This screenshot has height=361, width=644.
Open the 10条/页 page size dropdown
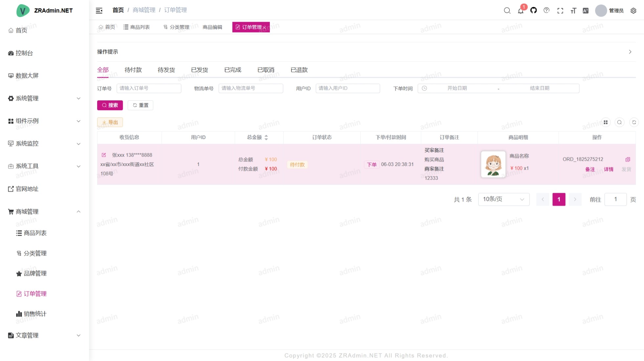click(x=504, y=199)
